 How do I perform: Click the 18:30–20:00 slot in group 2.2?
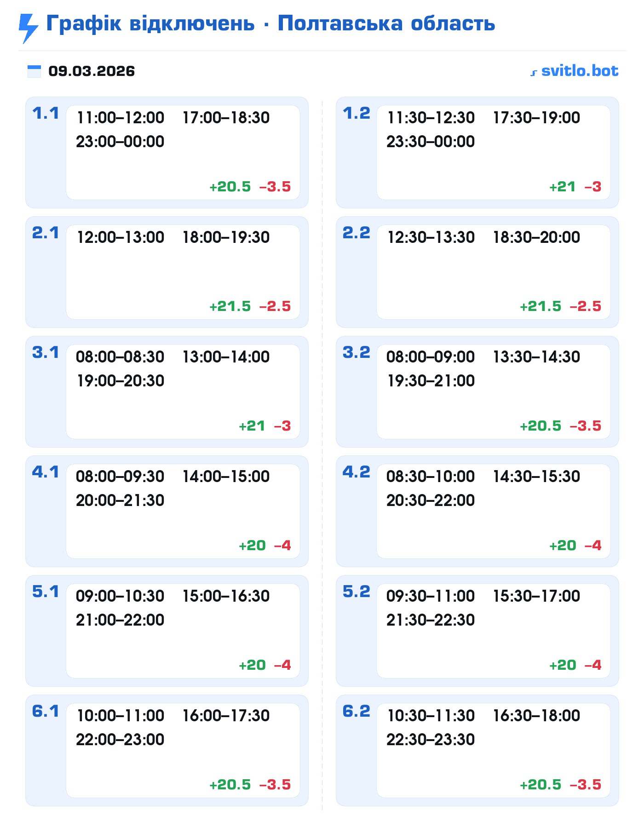536,237
